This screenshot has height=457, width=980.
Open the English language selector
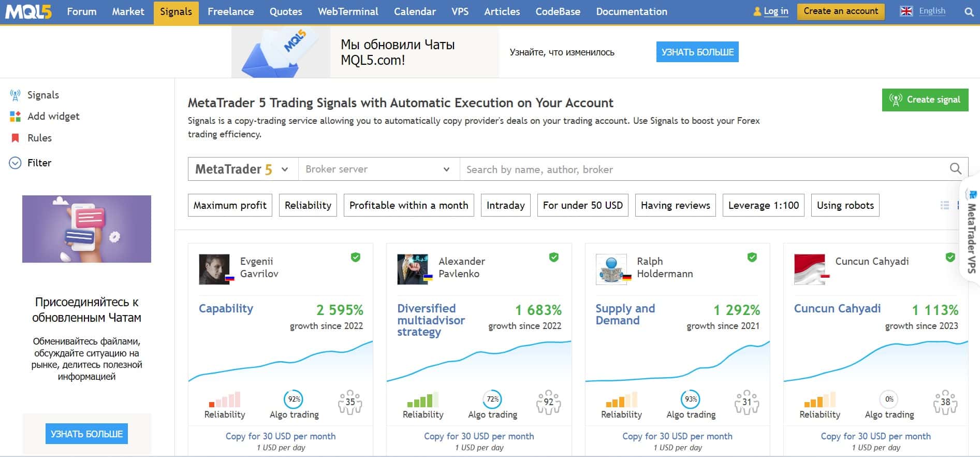point(932,11)
